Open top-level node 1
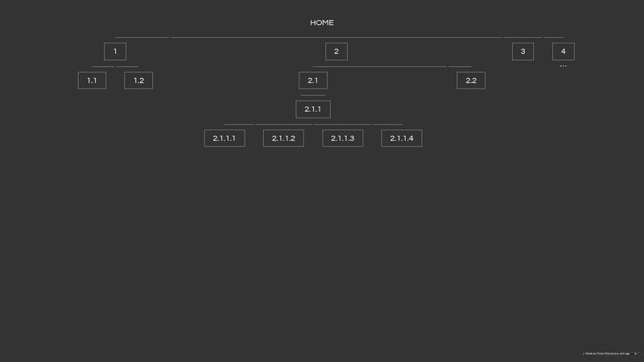Screen dimensions: 644x362 coord(115,51)
